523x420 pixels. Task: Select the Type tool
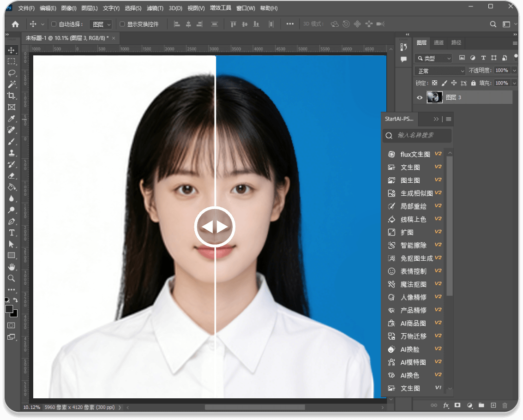point(12,233)
